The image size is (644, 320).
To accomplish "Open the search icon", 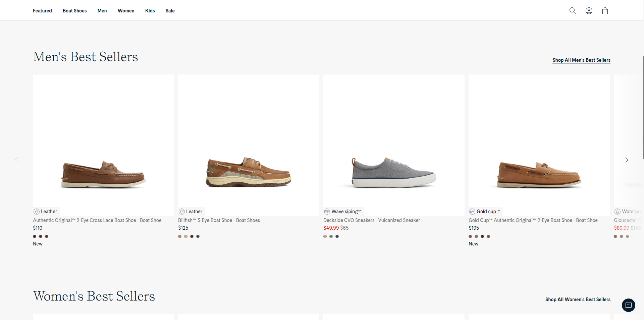I will pyautogui.click(x=573, y=10).
